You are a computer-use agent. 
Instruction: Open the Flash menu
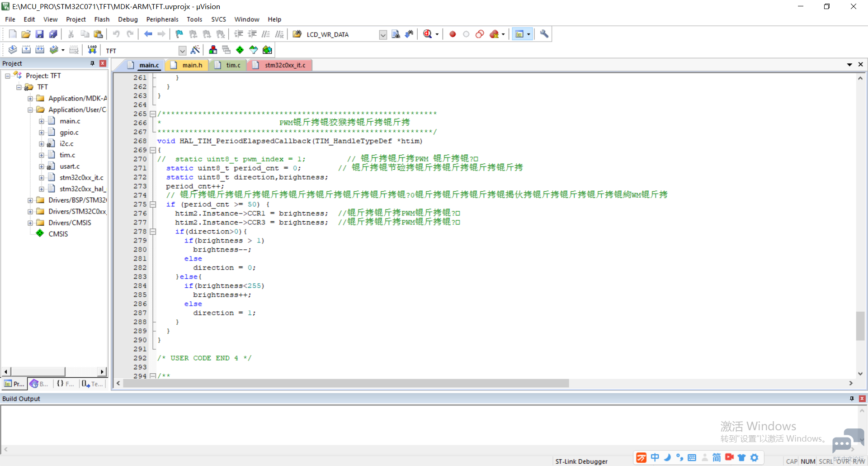point(102,19)
